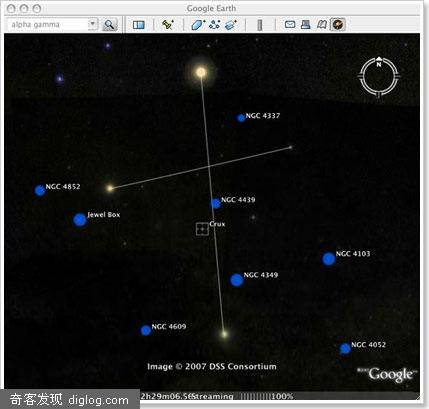Image resolution: width=429 pixels, height=409 pixels.
Task: Open the search history dropdown arrow
Action: [x=93, y=24]
